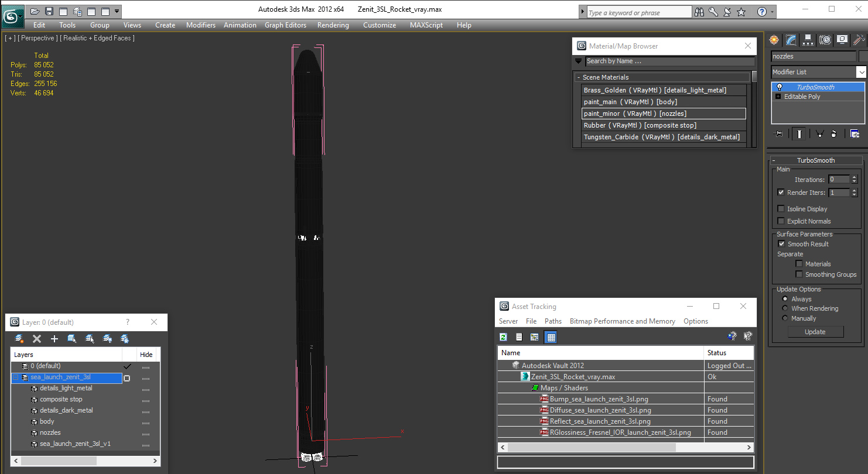Open the MAXScript menu
Viewport: 868px width, 474px height.
pos(428,25)
